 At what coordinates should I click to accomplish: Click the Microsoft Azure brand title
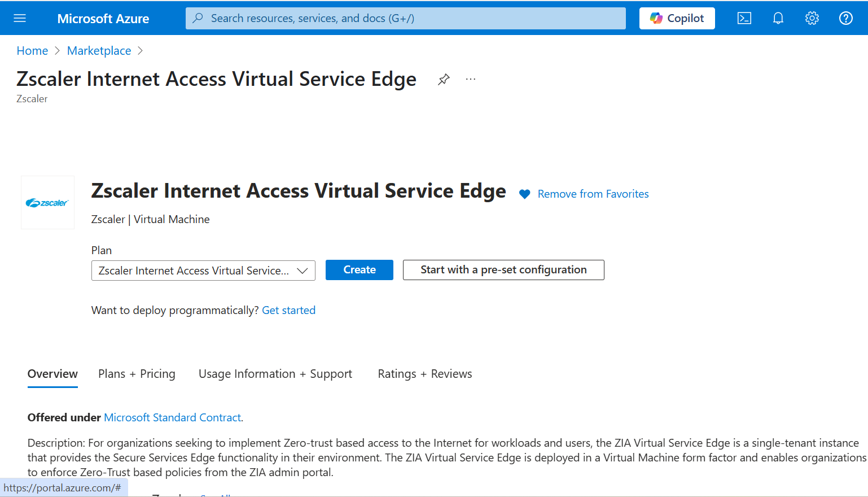[103, 19]
